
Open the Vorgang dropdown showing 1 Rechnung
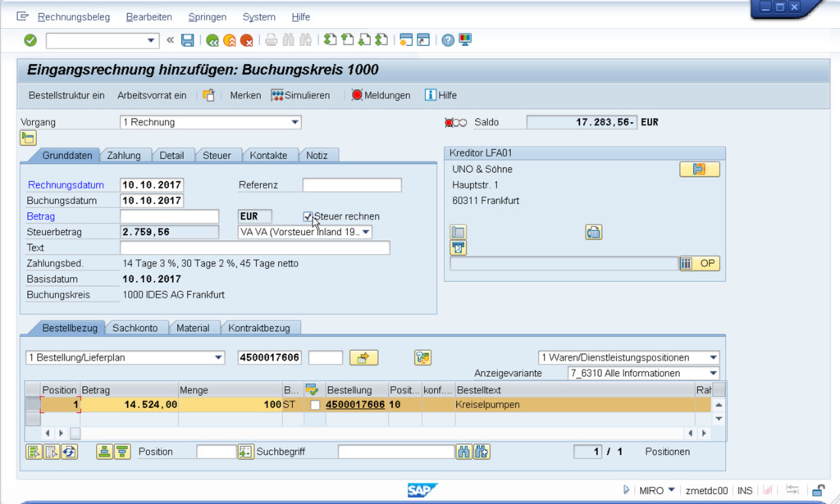coord(295,123)
